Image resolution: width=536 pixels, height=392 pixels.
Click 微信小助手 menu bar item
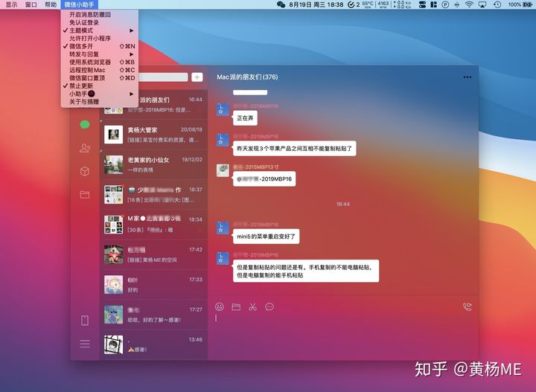pos(80,4)
